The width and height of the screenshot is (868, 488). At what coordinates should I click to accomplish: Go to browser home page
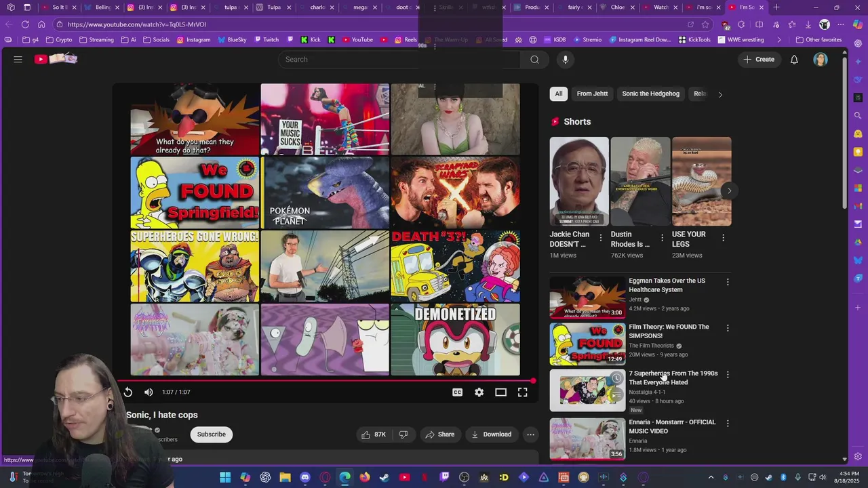pos(41,24)
